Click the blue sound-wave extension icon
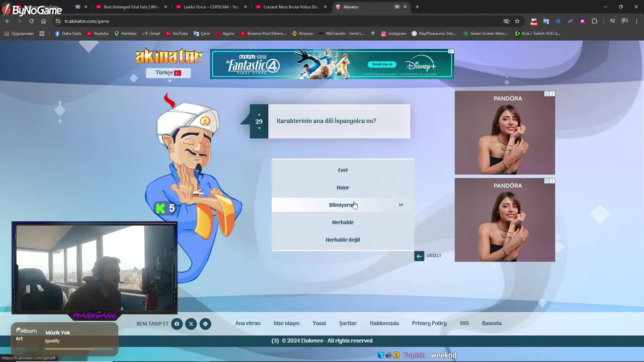The height and width of the screenshot is (362, 644). (x=558, y=21)
